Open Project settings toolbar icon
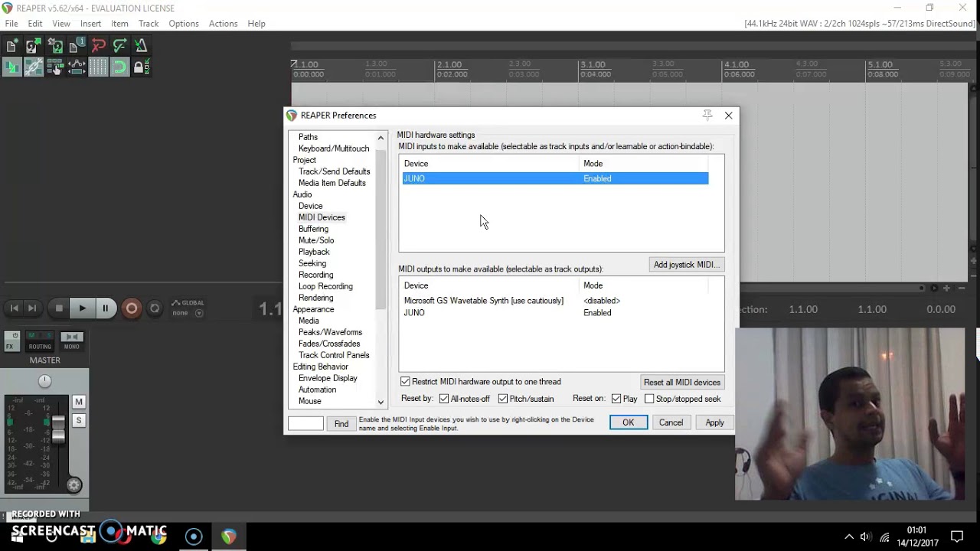Image resolution: width=980 pixels, height=551 pixels. 76,46
